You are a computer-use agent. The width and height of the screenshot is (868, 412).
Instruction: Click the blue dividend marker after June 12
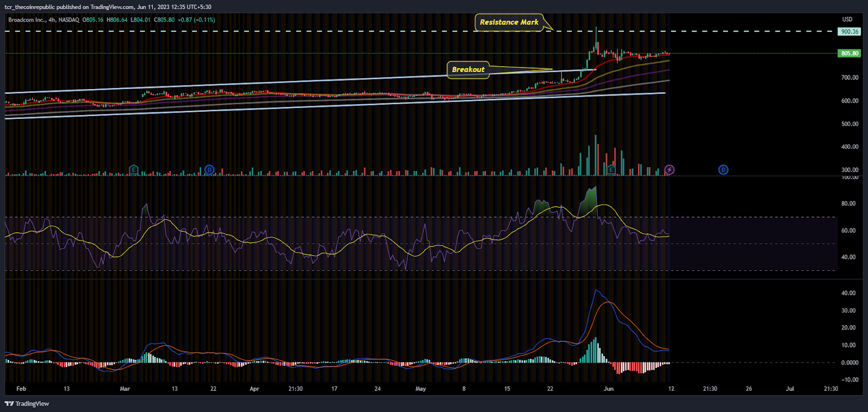(723, 170)
